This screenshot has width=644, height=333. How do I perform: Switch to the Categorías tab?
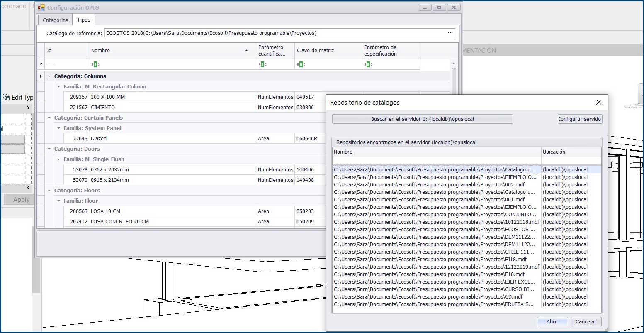click(x=55, y=20)
